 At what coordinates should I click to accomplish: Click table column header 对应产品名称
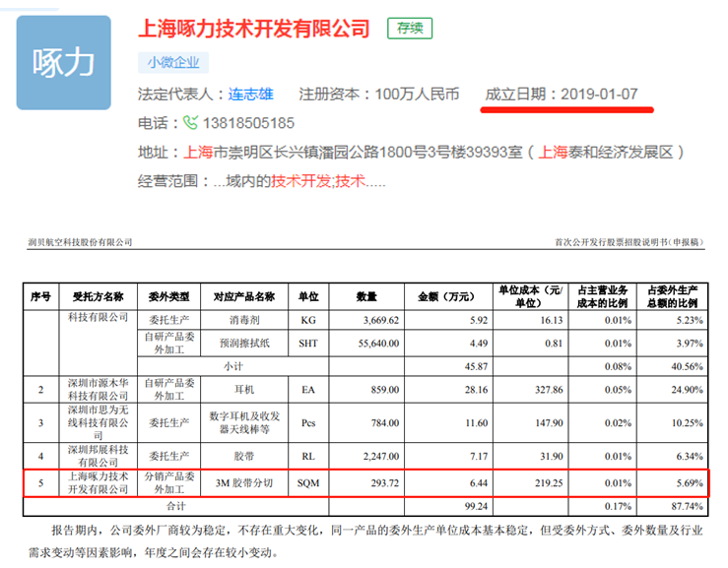coord(244,297)
